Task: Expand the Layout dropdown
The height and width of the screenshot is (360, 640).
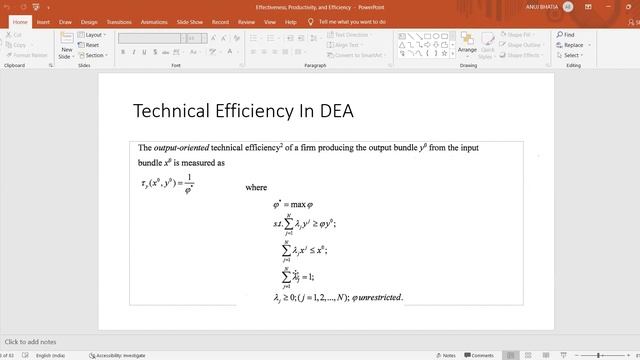Action: (x=92, y=35)
